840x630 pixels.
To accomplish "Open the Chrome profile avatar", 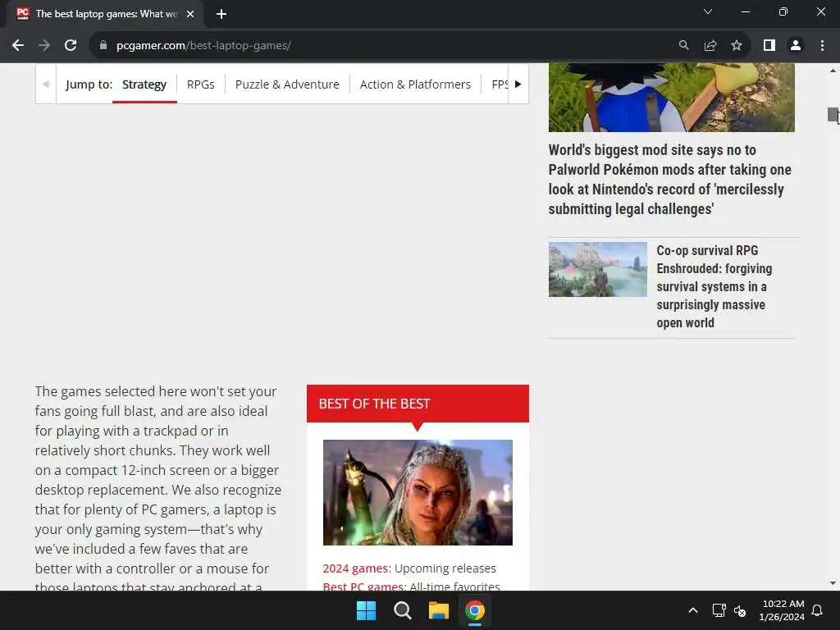I will point(796,46).
